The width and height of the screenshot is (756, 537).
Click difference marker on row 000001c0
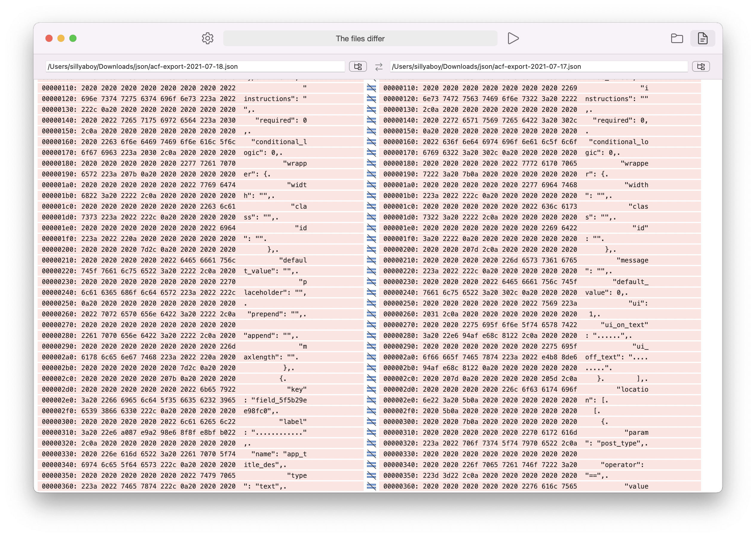pyautogui.click(x=371, y=206)
